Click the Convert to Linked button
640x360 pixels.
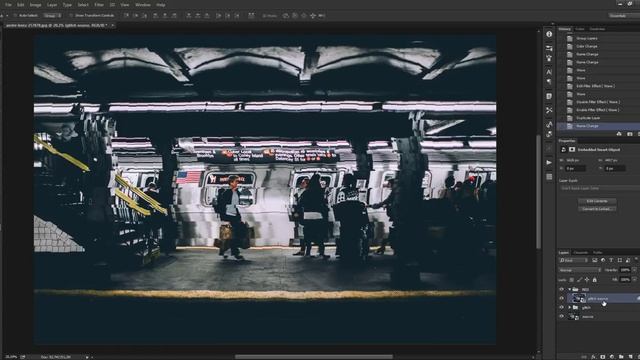tap(597, 209)
